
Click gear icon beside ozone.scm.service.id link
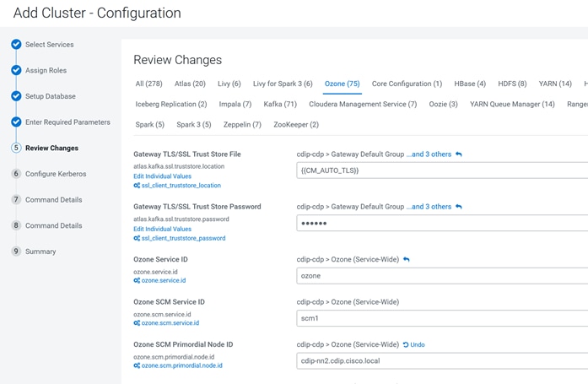(137, 323)
